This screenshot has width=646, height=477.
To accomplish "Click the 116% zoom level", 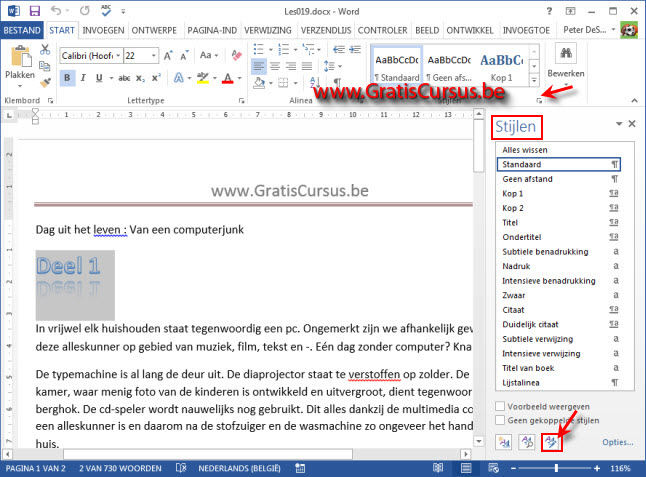I will tap(620, 468).
